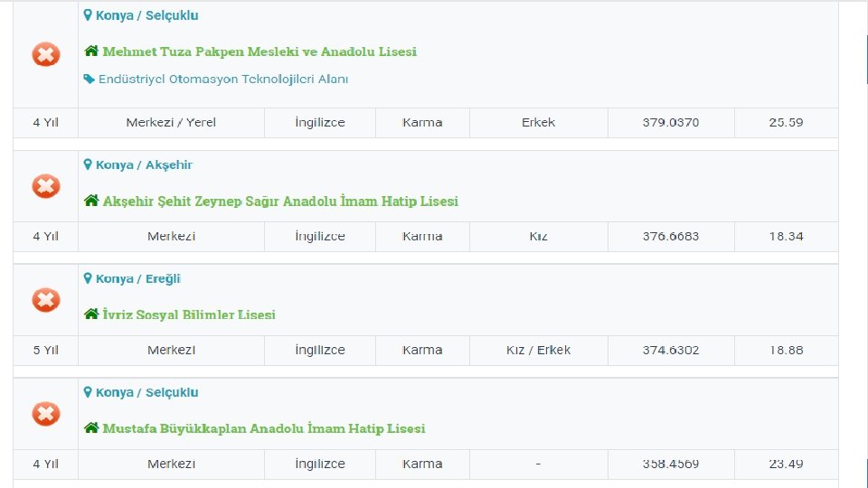Select Endüstriyel Otomasyon Teknolojileri Alanı link

(x=223, y=80)
